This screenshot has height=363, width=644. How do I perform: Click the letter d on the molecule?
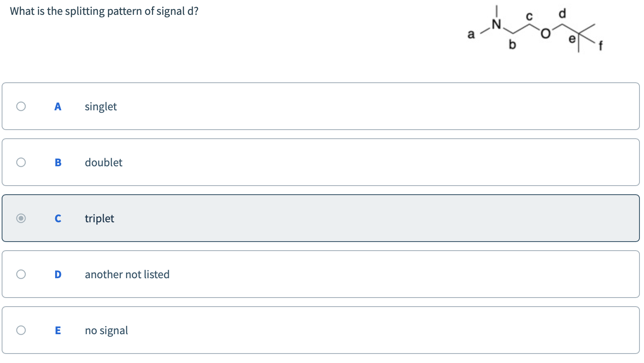pyautogui.click(x=562, y=13)
